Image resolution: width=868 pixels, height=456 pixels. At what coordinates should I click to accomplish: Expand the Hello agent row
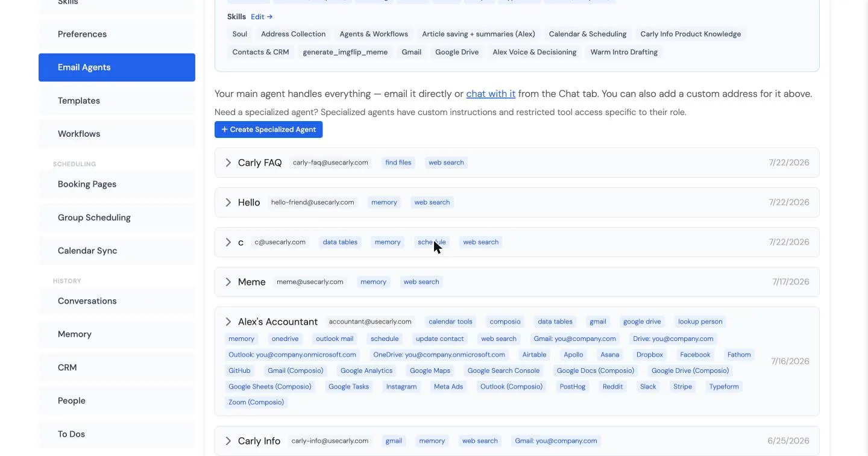[228, 202]
